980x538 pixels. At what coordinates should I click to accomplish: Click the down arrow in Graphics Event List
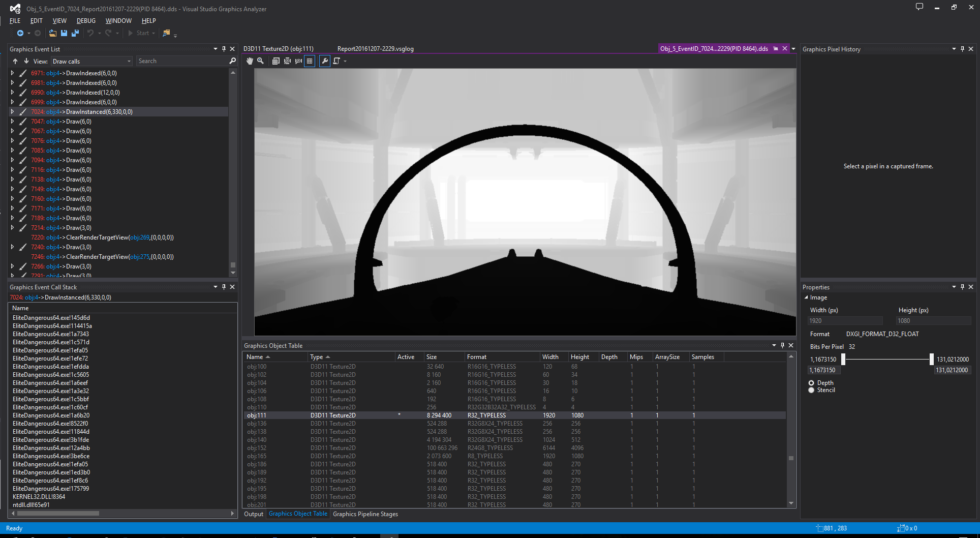click(26, 61)
